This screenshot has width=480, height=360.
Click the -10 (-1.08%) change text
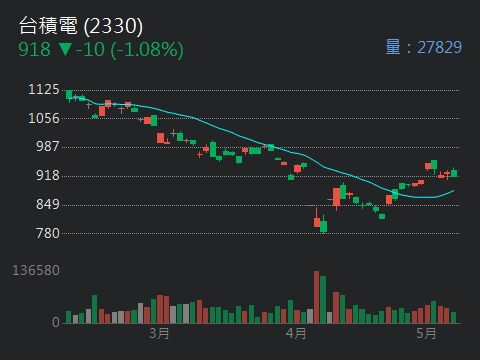(x=130, y=50)
